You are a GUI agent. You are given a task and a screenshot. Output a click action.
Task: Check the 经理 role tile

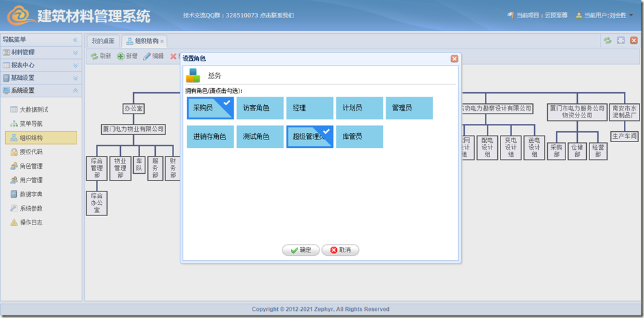pos(310,108)
